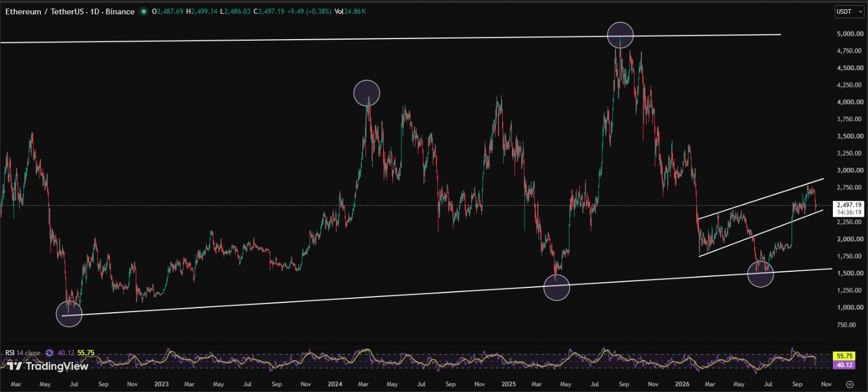Click purple RSI legend value 40.12
868x392 pixels.
tap(66, 353)
